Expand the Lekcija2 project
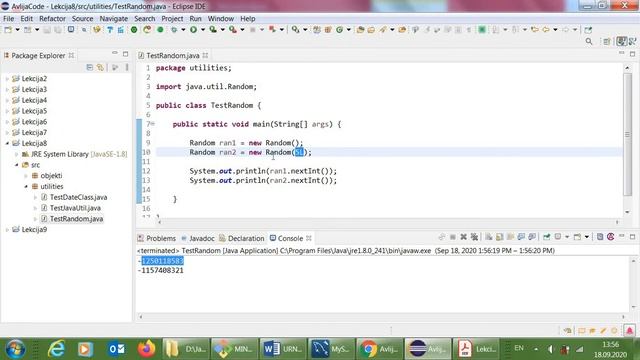Viewport: 640px width, 360px height. click(7, 79)
